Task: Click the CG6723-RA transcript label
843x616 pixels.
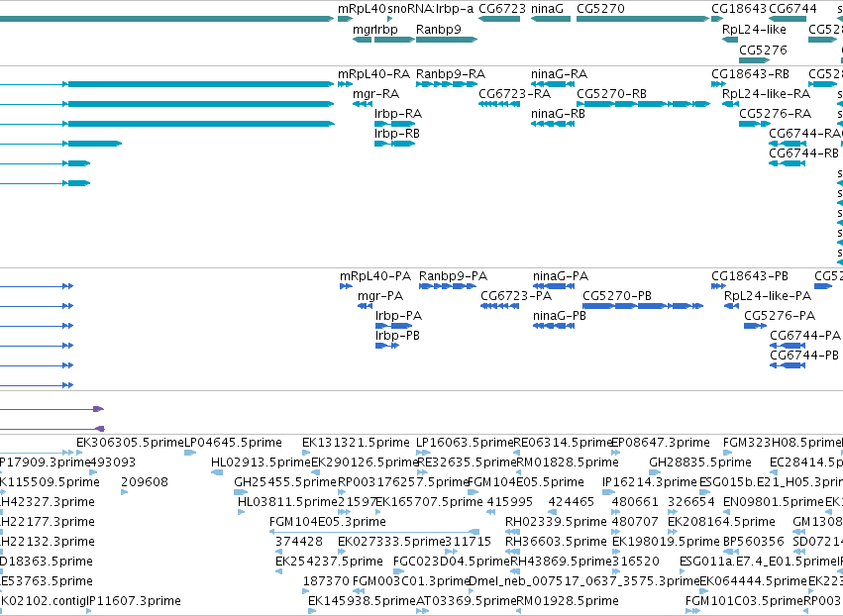Action: (x=514, y=94)
